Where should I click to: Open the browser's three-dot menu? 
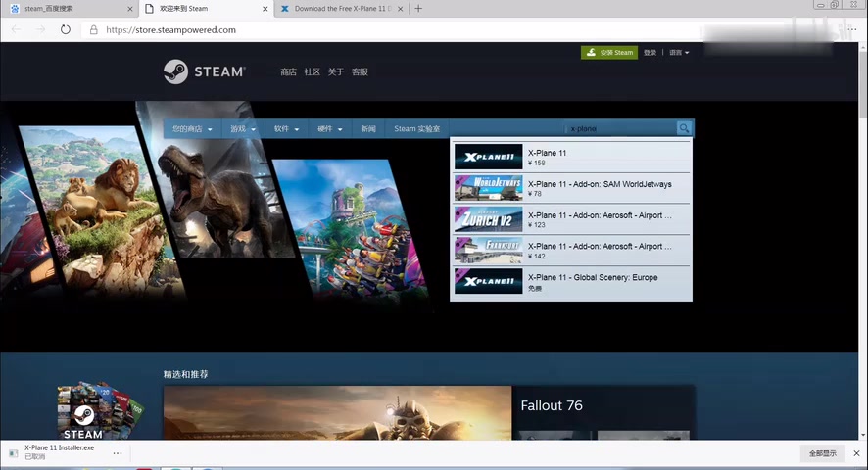[852, 30]
